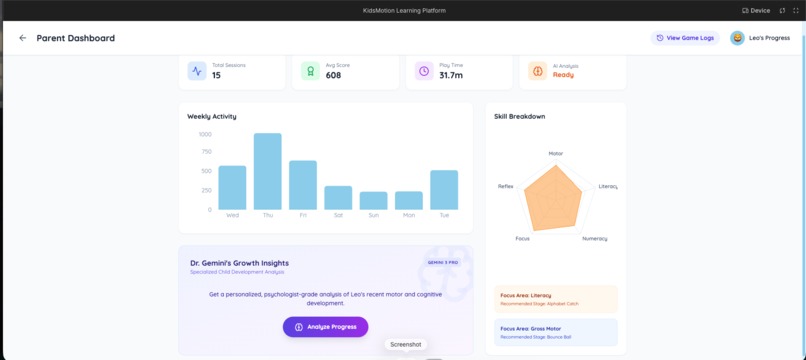
Task: Click the Literacy label on radar chart
Action: pos(608,186)
